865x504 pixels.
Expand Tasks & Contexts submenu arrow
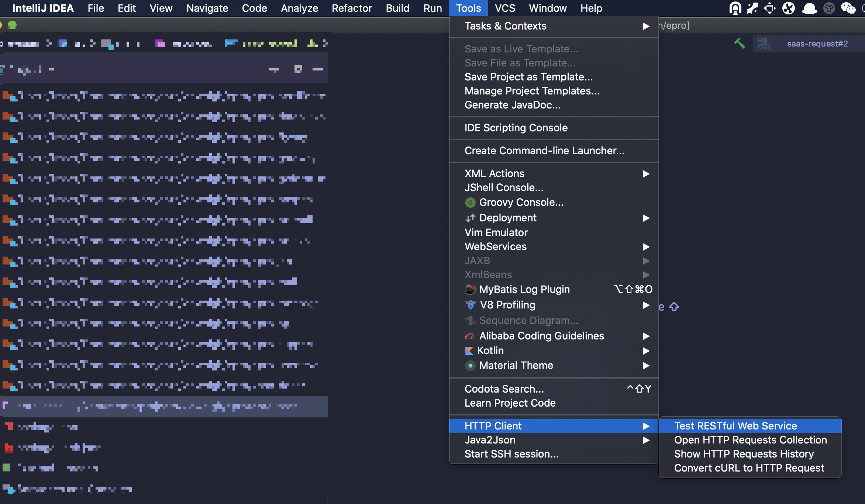646,26
